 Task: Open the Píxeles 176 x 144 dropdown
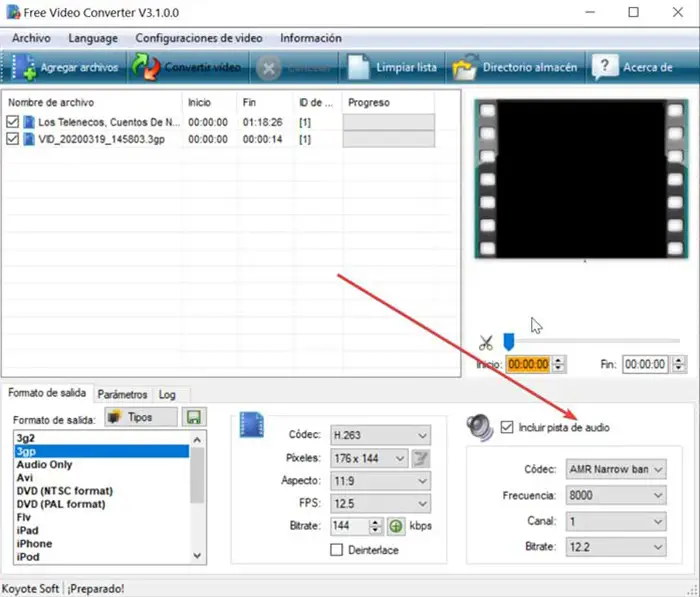pyautogui.click(x=369, y=459)
